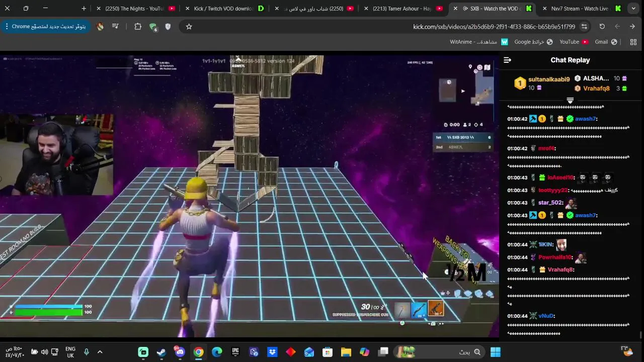
Task: Open the green extension with badge 6
Action: click(153, 27)
